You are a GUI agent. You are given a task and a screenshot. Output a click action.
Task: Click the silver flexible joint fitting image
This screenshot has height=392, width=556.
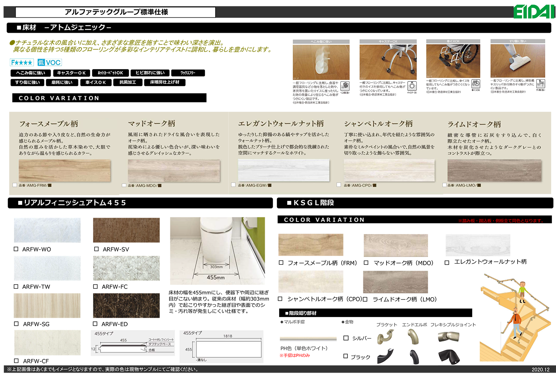449,337
